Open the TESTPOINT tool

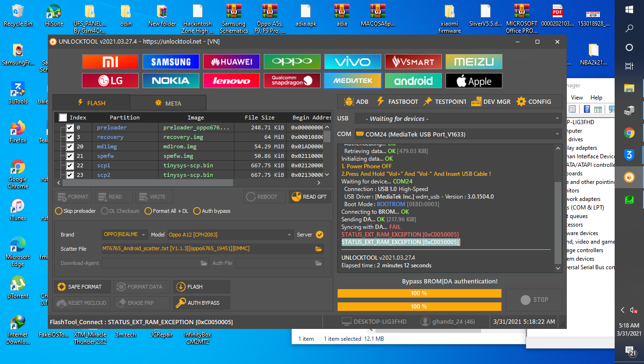[x=445, y=101]
